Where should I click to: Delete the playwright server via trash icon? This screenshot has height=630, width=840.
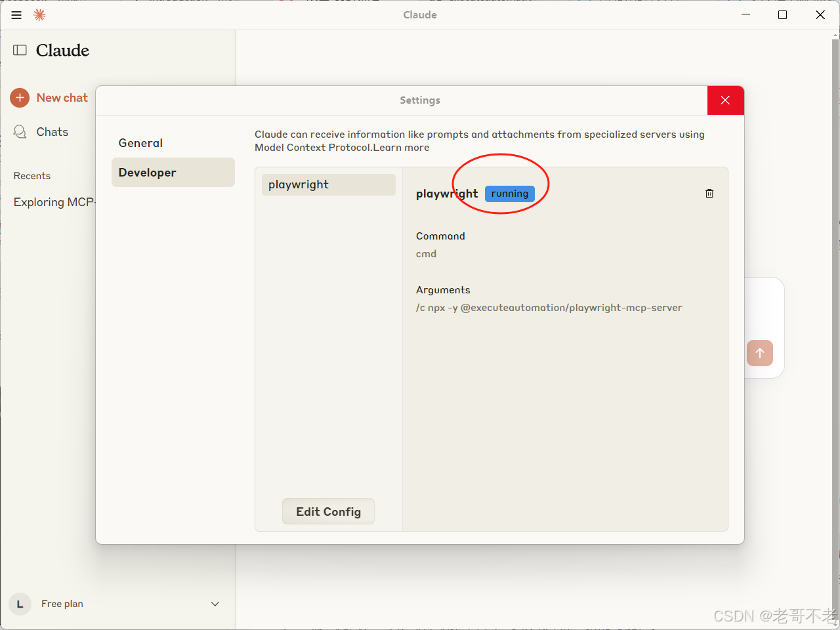click(x=709, y=194)
